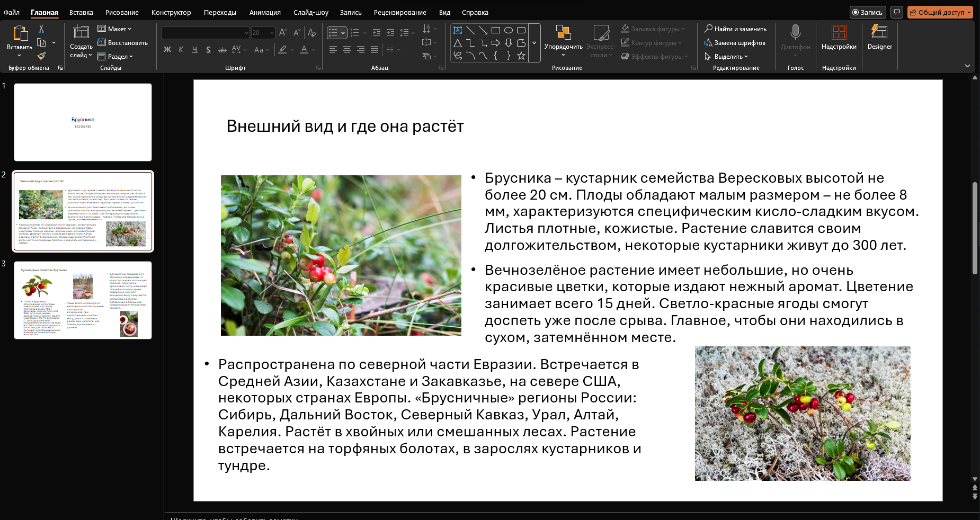Switch to the Анимация tab
This screenshot has height=520, width=980.
[x=265, y=12]
